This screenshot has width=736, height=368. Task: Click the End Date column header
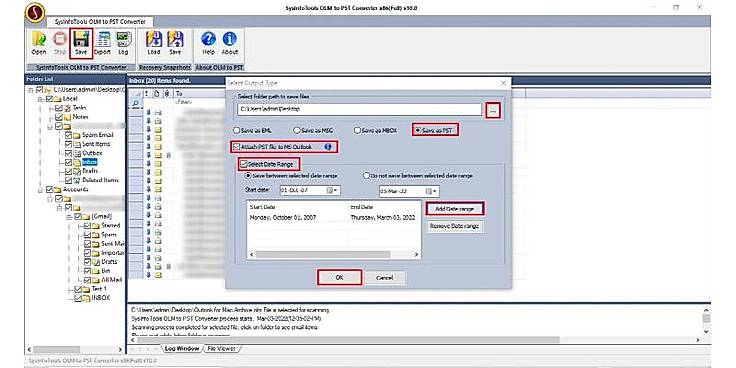[x=384, y=207]
